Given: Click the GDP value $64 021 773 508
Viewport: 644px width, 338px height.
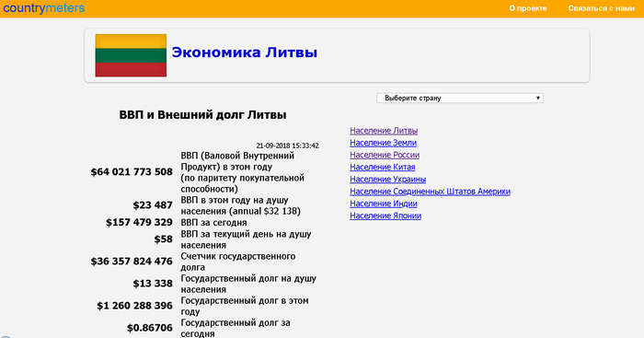Looking at the screenshot, I should [x=132, y=172].
